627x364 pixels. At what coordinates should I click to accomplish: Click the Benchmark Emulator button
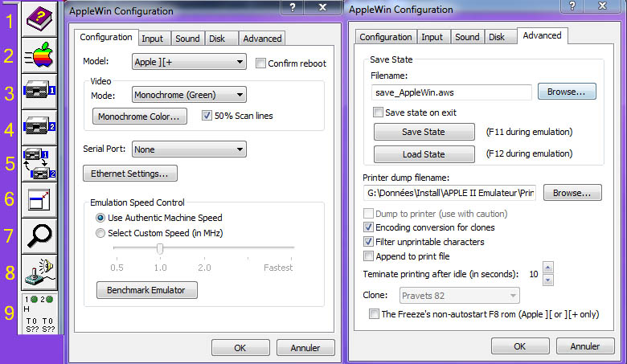click(x=146, y=290)
